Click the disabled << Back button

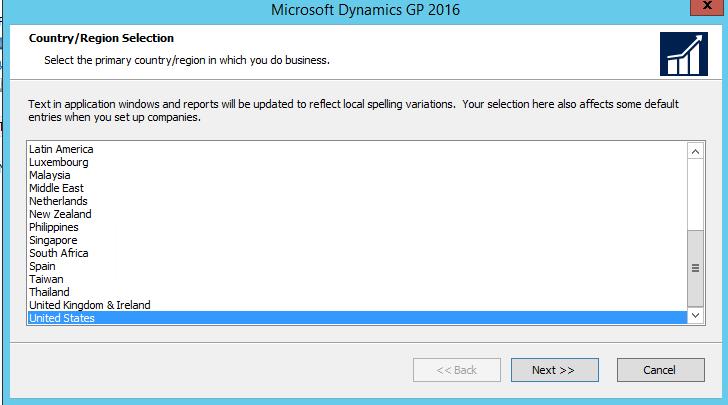tap(456, 370)
